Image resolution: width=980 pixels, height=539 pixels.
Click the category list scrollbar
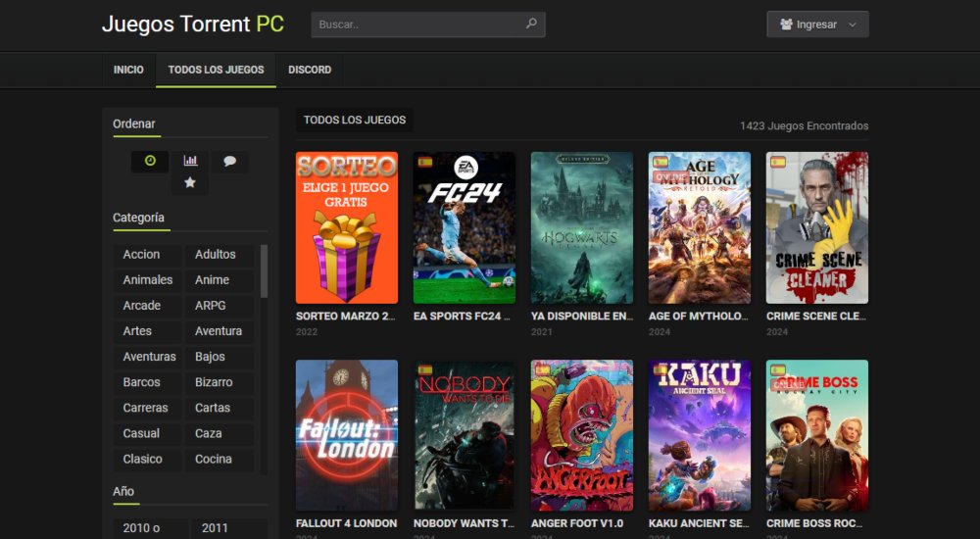click(x=264, y=271)
